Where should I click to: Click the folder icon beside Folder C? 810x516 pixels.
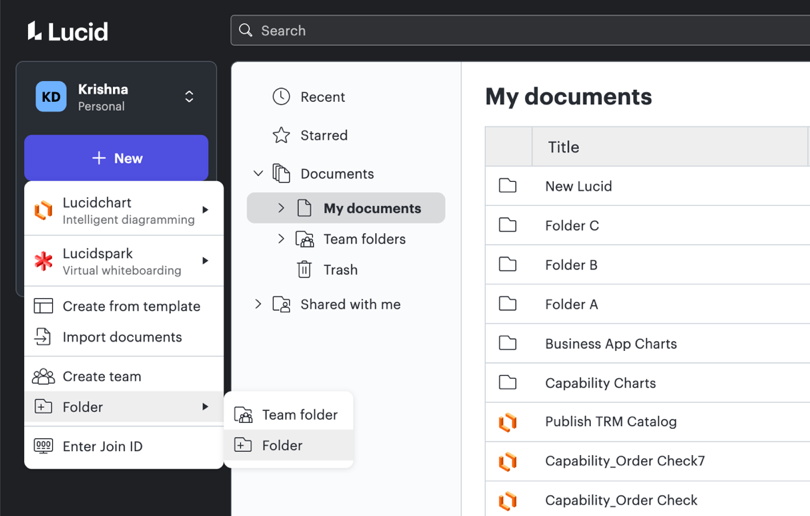[x=508, y=225]
